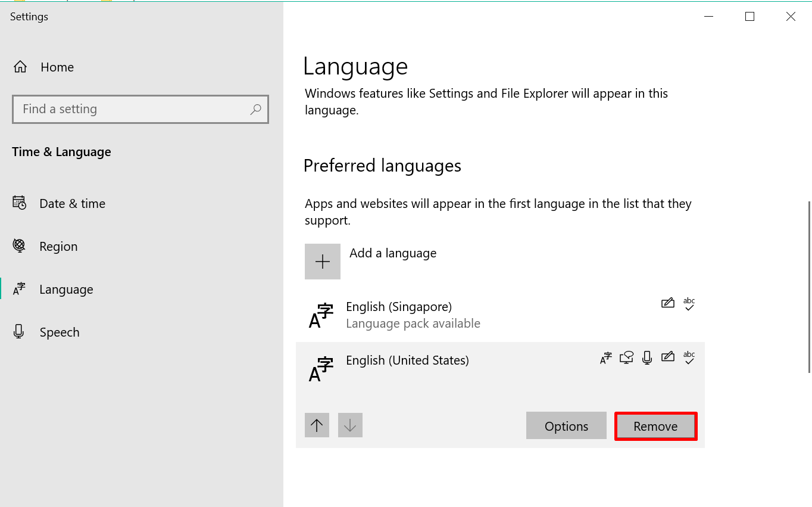Click the search magnifier icon

click(x=256, y=109)
